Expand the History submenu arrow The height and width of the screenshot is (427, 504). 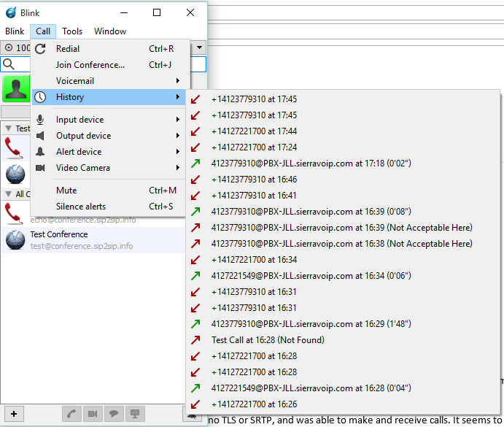pyautogui.click(x=178, y=97)
